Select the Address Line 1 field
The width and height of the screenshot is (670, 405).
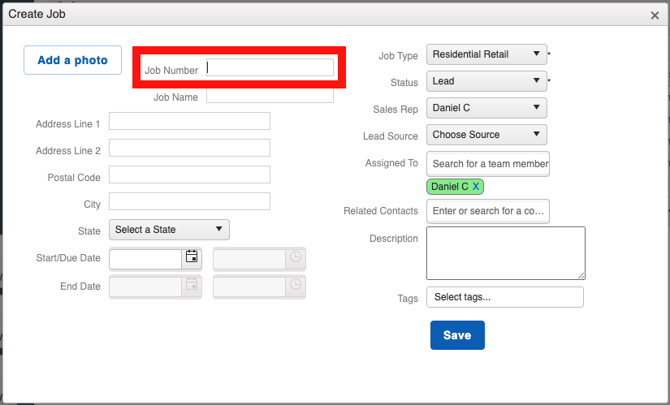189,121
